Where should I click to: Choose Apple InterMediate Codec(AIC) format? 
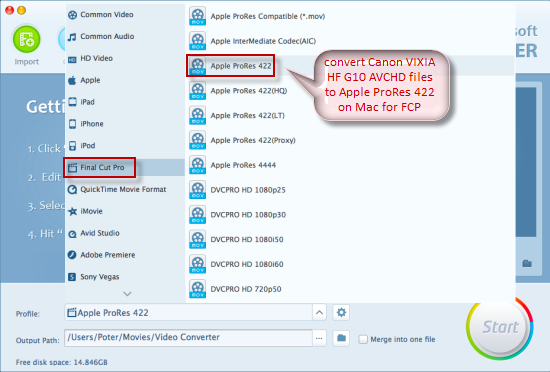[x=351, y=41]
